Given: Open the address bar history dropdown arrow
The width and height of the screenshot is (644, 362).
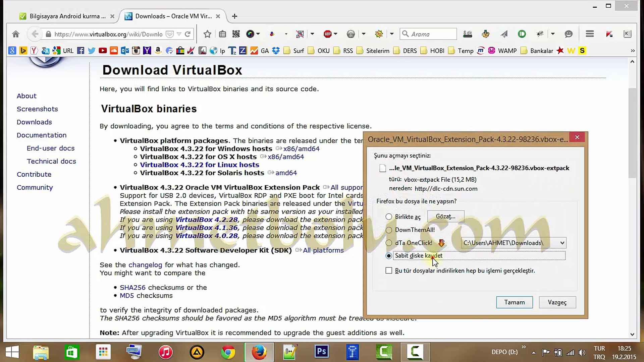Looking at the screenshot, I should (x=179, y=34).
